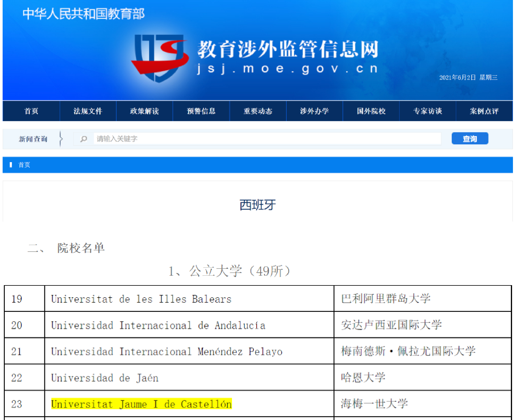Click Chinese name 巴利阿里群岛大学
518x420 pixels.
tap(386, 299)
